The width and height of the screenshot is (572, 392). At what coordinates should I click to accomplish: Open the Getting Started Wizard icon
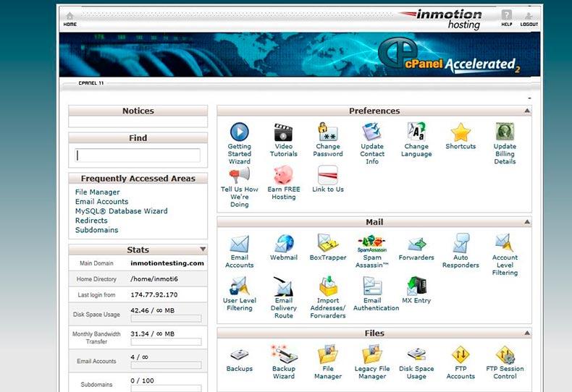tap(240, 132)
